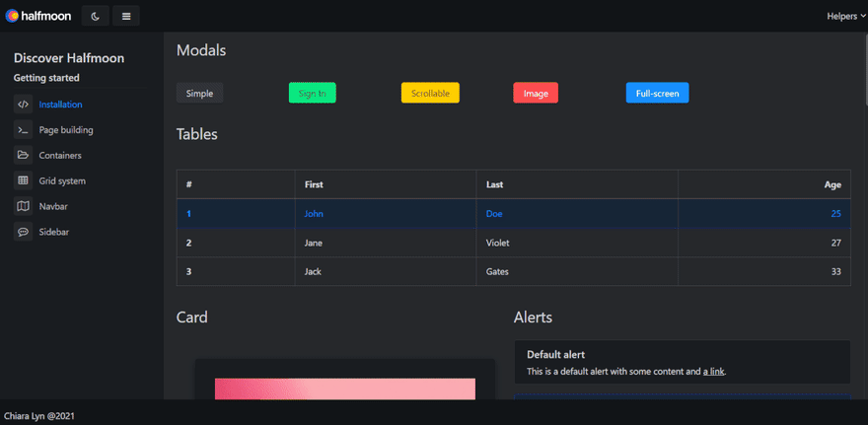
Task: Open the Simple modal
Action: pyautogui.click(x=200, y=93)
